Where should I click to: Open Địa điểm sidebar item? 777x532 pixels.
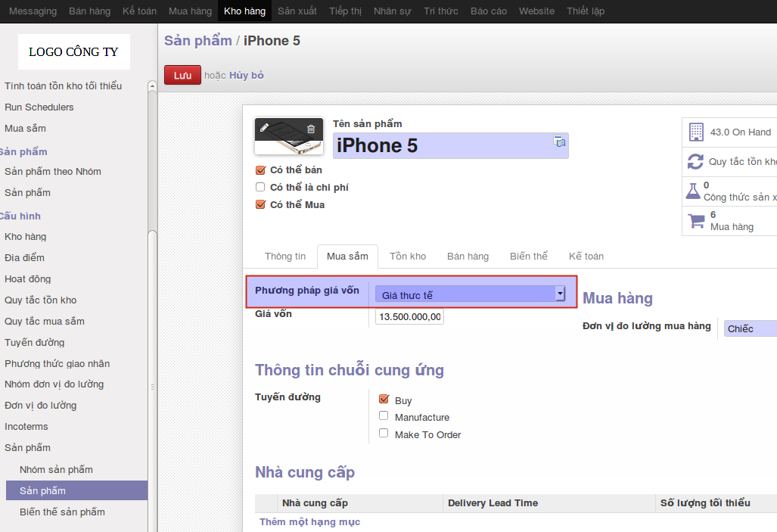[24, 258]
